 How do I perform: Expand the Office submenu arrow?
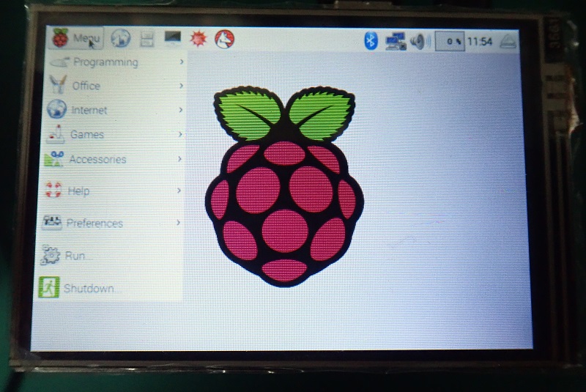pyautogui.click(x=181, y=86)
